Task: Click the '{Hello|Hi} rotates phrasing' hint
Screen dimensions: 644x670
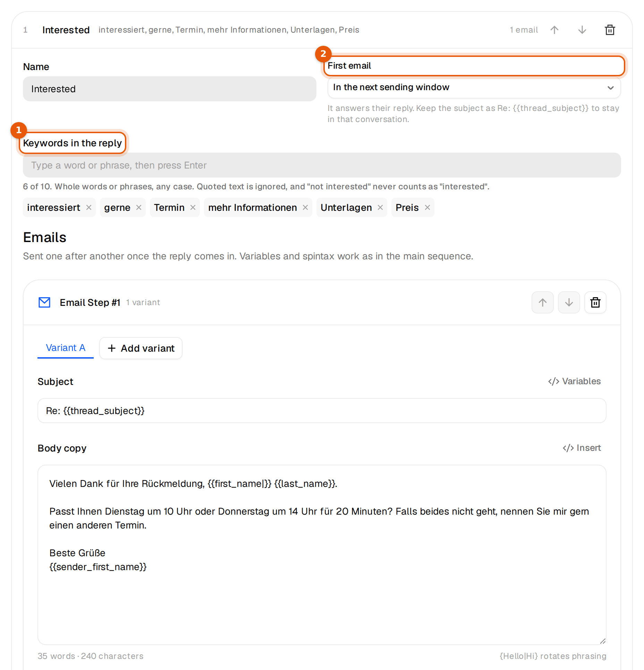Action: [x=553, y=656]
